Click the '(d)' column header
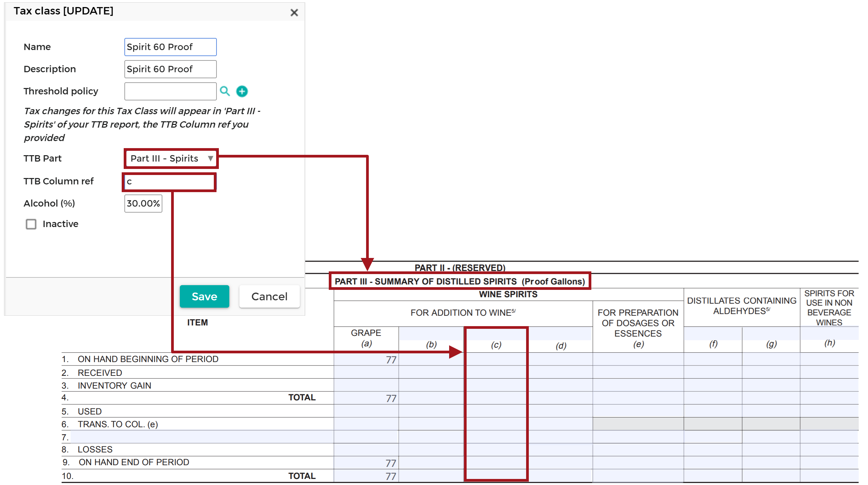The height and width of the screenshot is (485, 868). pyautogui.click(x=561, y=346)
